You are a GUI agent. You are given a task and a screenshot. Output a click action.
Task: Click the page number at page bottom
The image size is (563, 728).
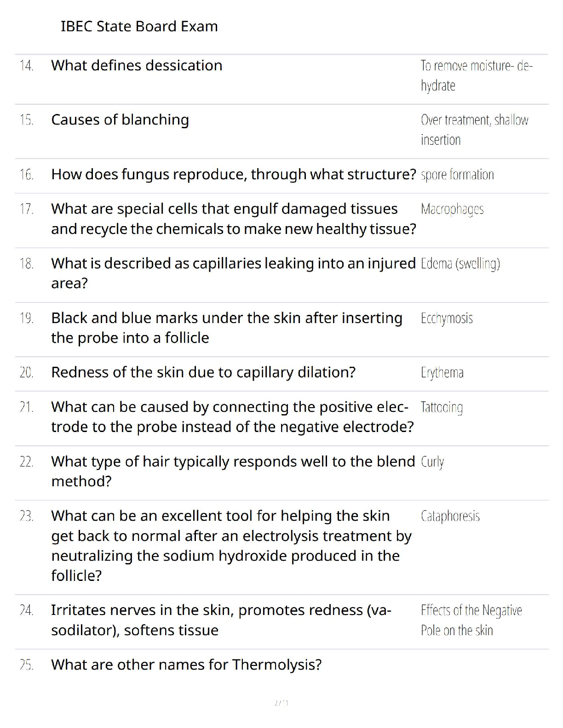pyautogui.click(x=281, y=703)
